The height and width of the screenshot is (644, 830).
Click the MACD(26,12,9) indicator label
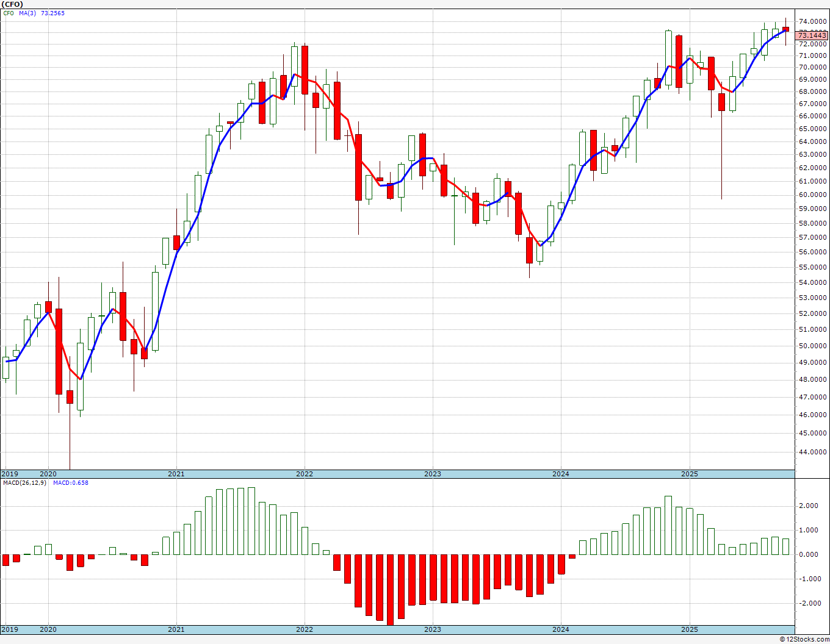point(24,483)
